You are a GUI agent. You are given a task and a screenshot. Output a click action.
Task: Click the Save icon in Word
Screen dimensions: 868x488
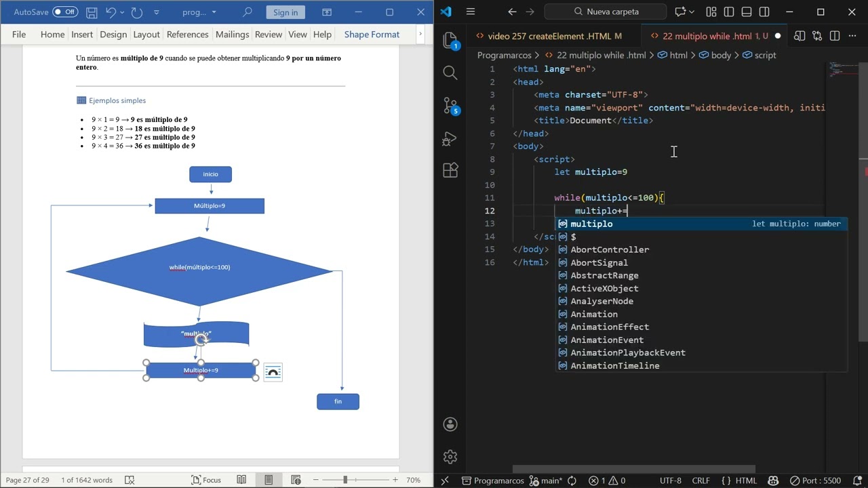tap(92, 12)
